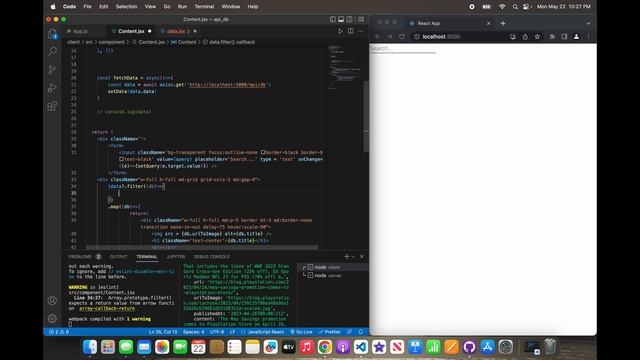Screen dimensions: 640x360
Task: Open the Terminal menu in menu bar
Action: pos(204,7)
